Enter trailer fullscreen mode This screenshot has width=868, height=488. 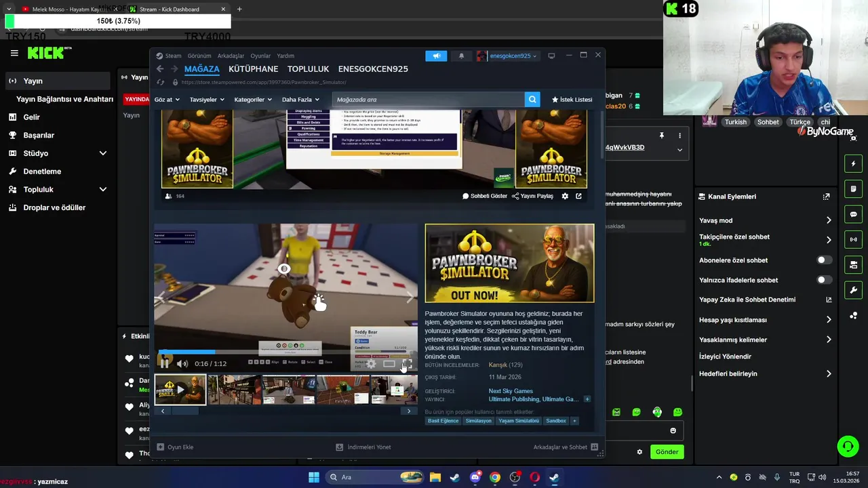406,364
